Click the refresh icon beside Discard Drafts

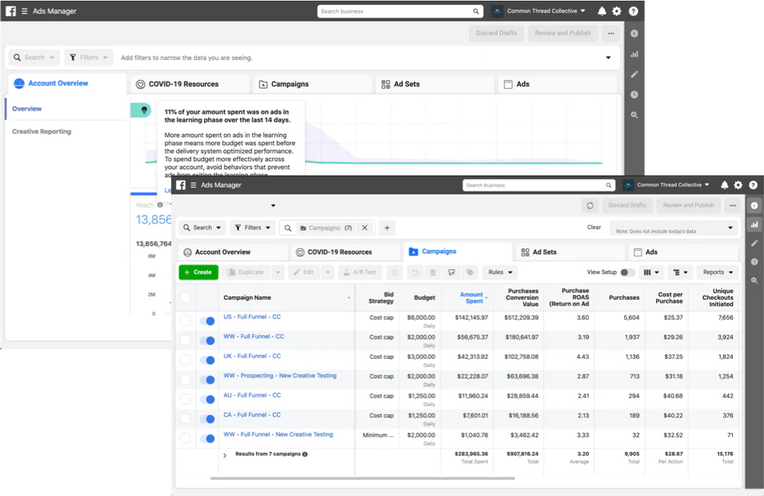pyautogui.click(x=590, y=205)
